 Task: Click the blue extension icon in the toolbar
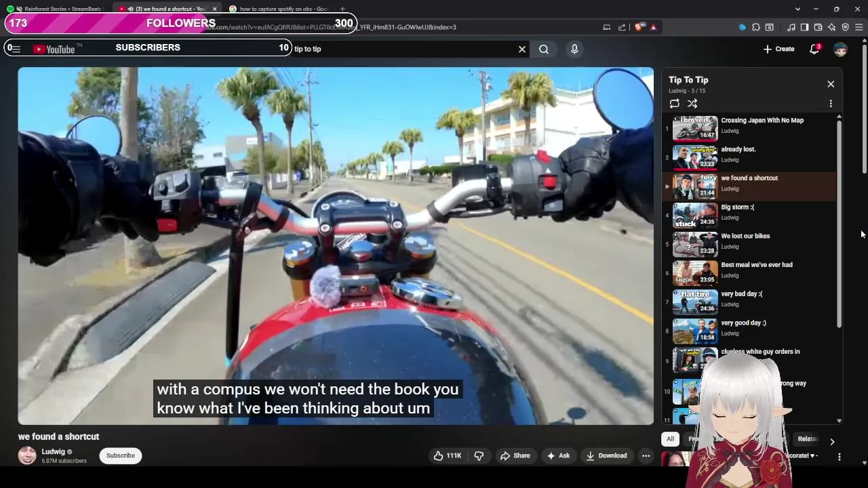click(742, 27)
